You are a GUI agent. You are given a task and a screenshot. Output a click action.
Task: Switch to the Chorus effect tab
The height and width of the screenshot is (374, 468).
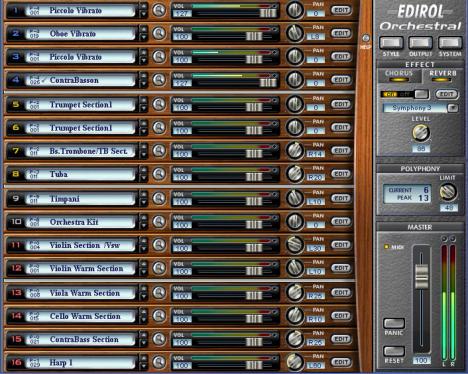coord(399,76)
